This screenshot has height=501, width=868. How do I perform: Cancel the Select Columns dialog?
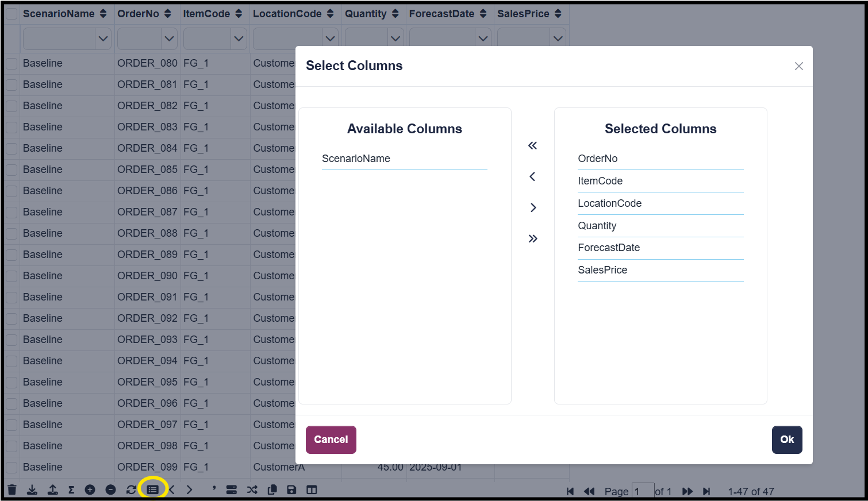(331, 440)
